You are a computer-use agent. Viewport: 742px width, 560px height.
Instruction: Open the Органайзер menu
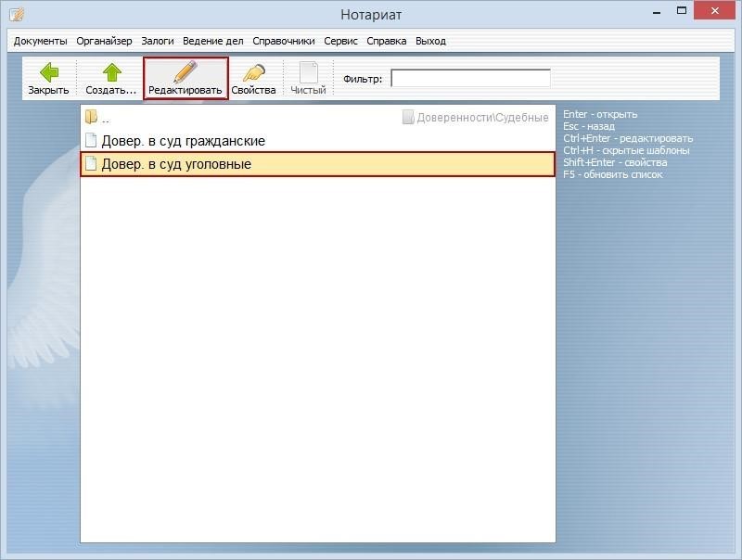[x=104, y=41]
